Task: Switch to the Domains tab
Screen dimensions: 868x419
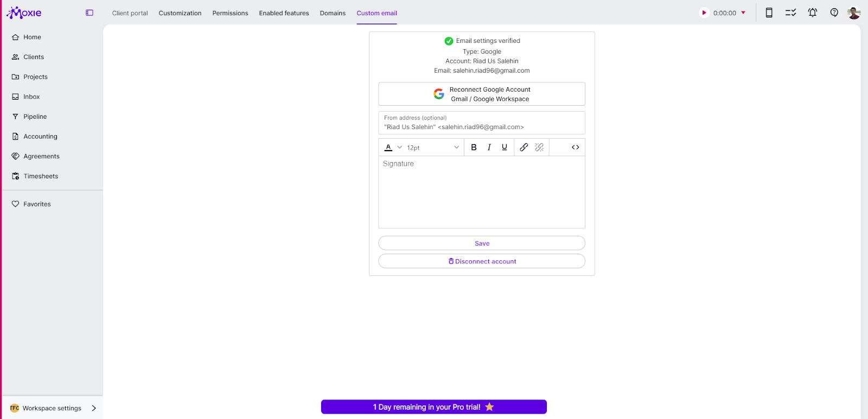Action: (333, 13)
